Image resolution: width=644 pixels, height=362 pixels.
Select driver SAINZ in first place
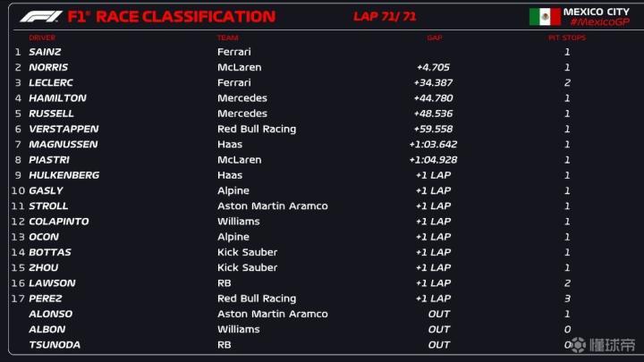coord(44,52)
